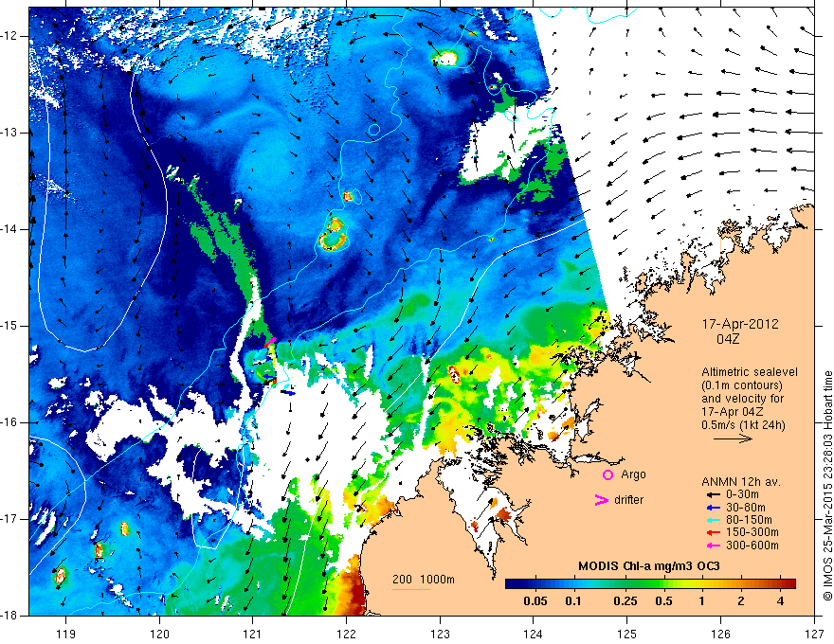The image size is (834, 644).
Task: Click the longitude axis label "122"
Action: 346,634
